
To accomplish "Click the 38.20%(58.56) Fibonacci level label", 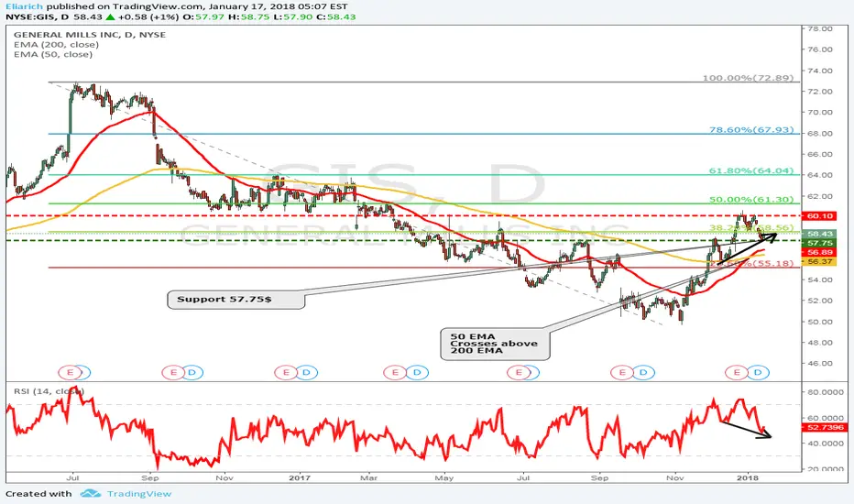I will [751, 228].
